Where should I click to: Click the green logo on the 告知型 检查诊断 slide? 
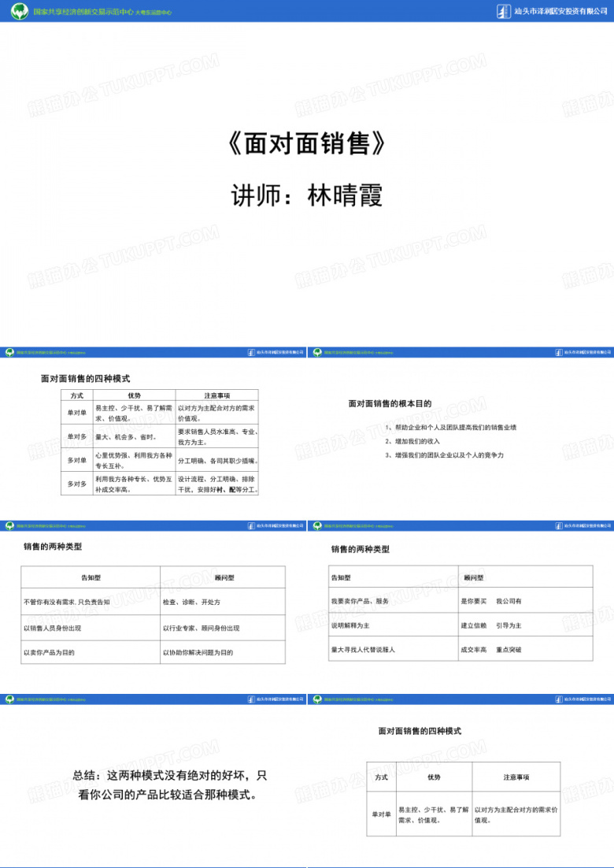[x=9, y=526]
